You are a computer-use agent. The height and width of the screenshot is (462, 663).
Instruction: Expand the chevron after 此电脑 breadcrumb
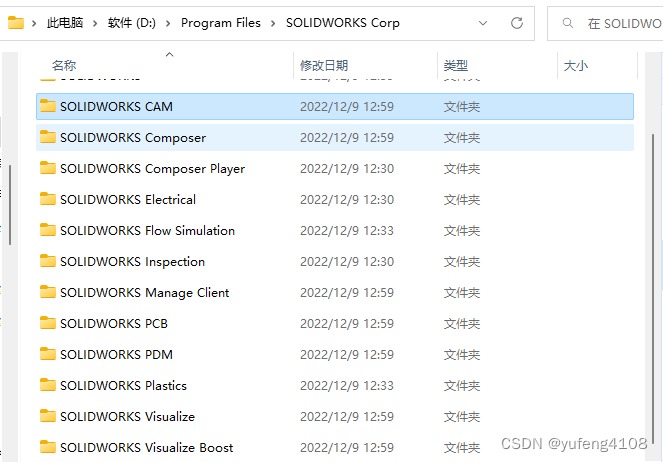point(95,23)
